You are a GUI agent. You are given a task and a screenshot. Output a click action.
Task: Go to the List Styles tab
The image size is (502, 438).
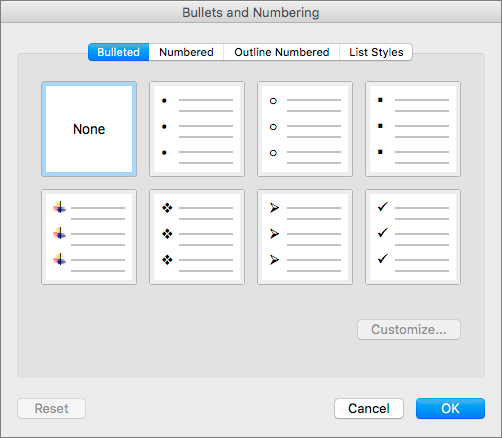tap(376, 52)
